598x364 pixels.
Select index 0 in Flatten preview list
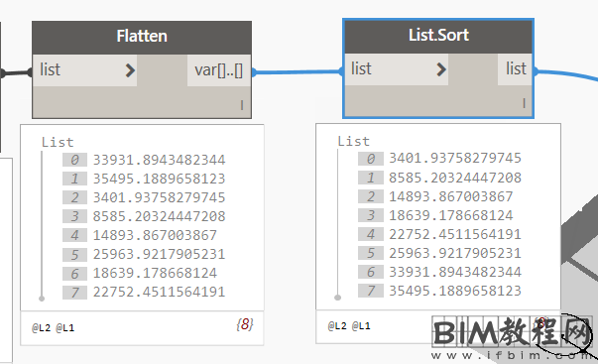pos(74,160)
